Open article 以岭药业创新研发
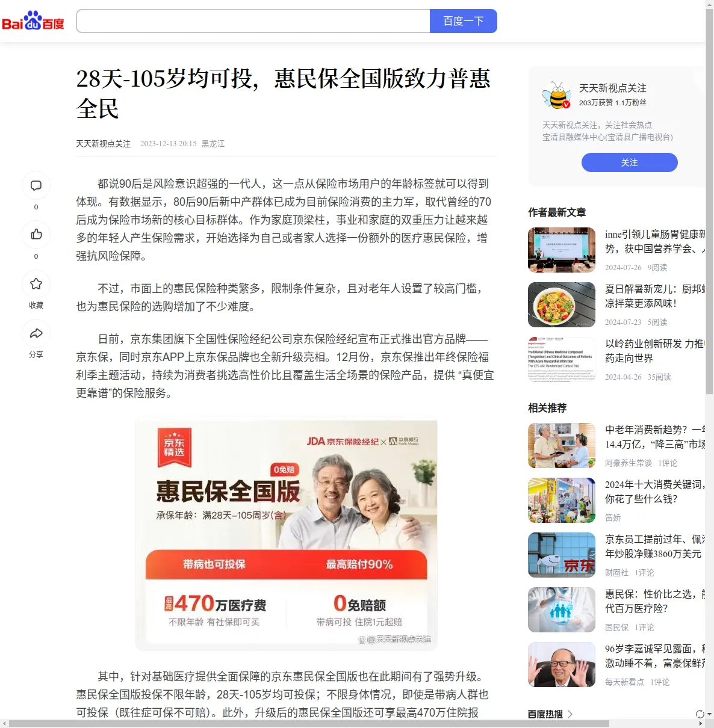This screenshot has width=714, height=728. coord(655,351)
